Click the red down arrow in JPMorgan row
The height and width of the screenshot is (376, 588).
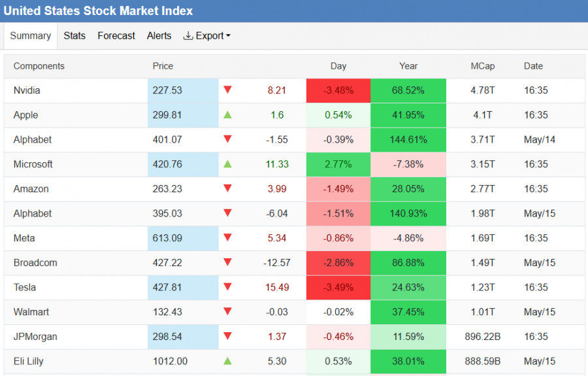pyautogui.click(x=227, y=336)
